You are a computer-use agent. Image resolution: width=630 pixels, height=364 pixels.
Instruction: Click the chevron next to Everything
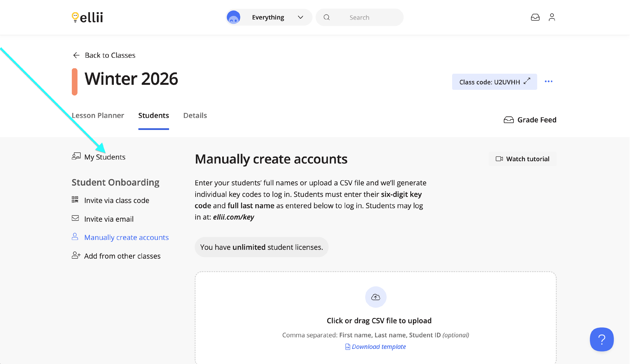click(x=301, y=17)
